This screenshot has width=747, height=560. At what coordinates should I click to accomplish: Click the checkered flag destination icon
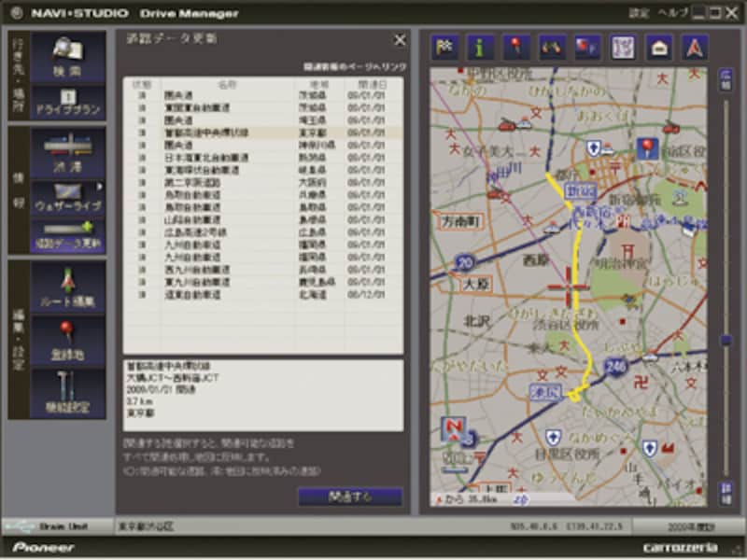(x=445, y=47)
